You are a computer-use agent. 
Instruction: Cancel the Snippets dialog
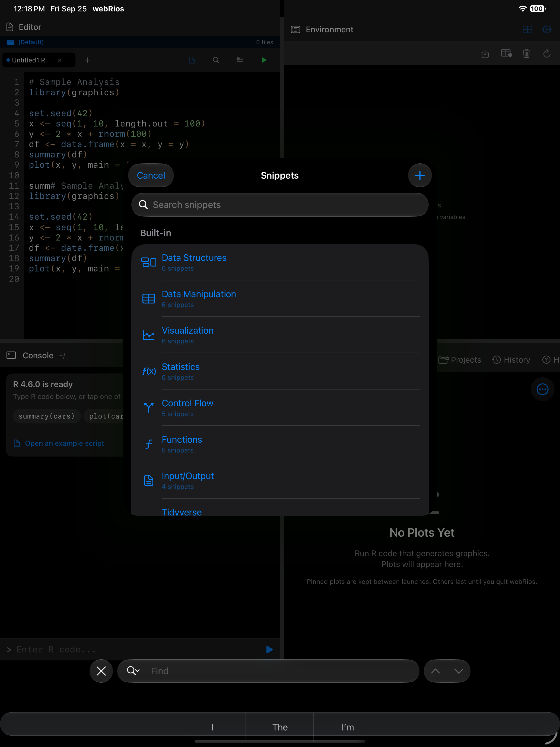coord(151,175)
